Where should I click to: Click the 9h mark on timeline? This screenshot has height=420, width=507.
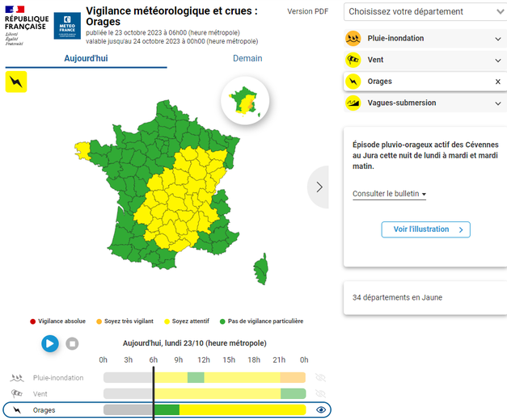[x=179, y=360]
